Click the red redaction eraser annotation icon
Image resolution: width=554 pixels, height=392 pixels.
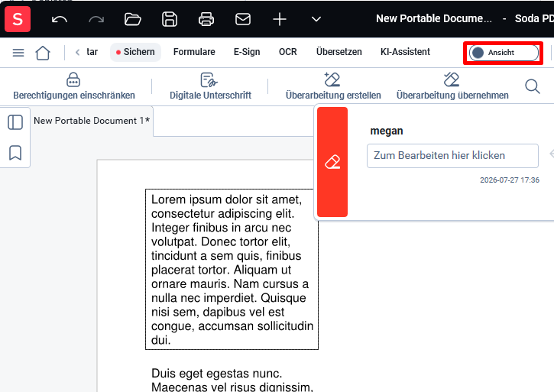[x=332, y=162]
